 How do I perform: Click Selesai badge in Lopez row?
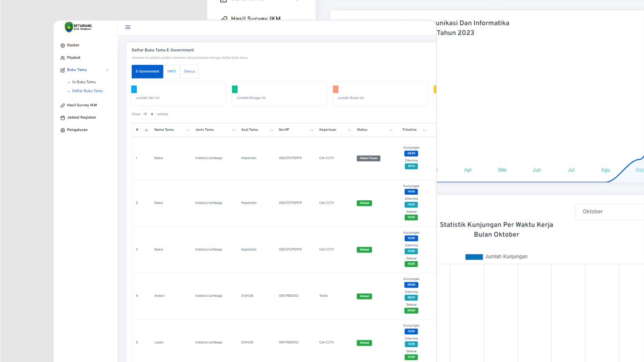pos(364,343)
